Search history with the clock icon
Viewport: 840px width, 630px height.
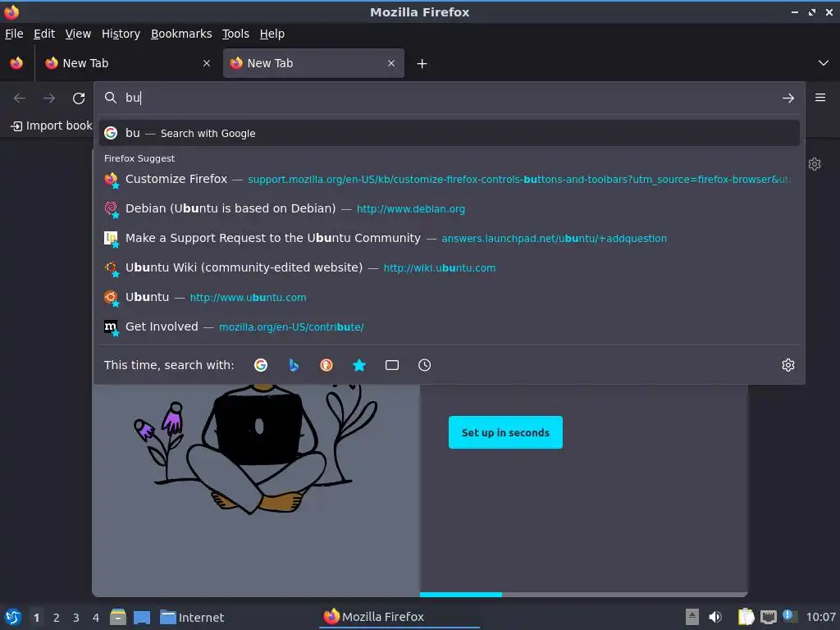coord(424,365)
